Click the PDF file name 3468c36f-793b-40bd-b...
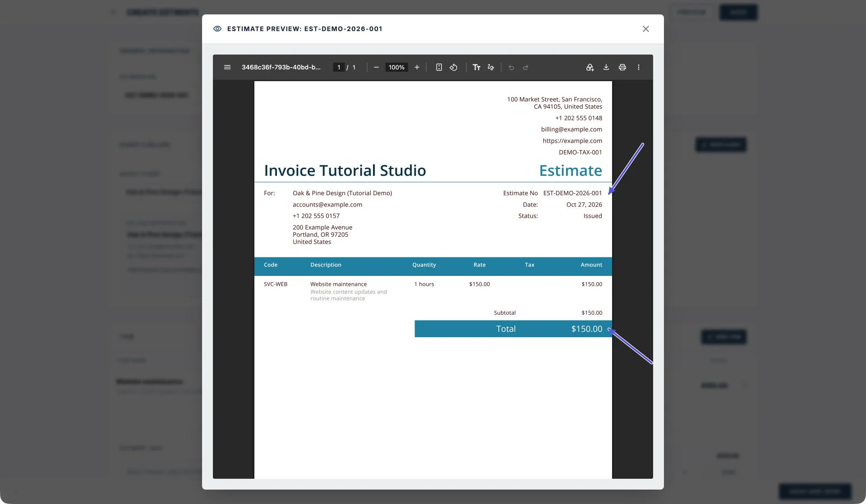This screenshot has width=866, height=504. coord(281,67)
